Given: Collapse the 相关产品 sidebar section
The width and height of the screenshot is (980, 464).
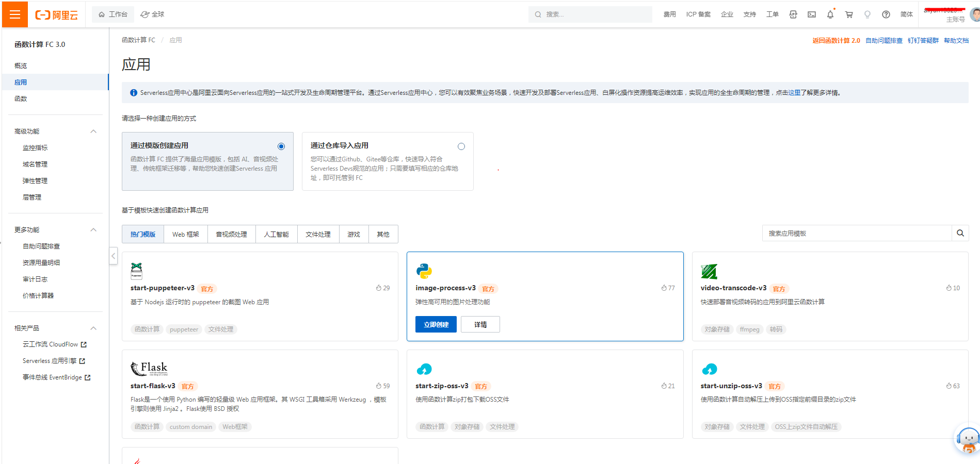Looking at the screenshot, I should pos(93,328).
